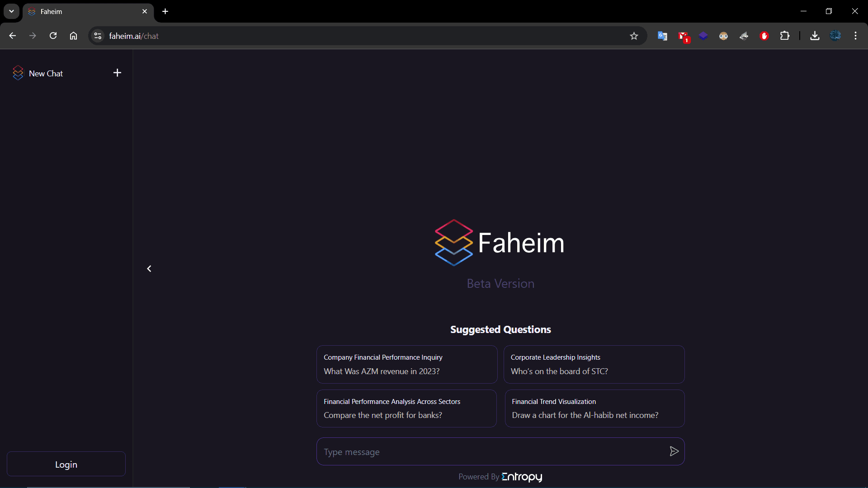Open the browser profile avatar
This screenshot has height=488, width=868.
(835, 36)
